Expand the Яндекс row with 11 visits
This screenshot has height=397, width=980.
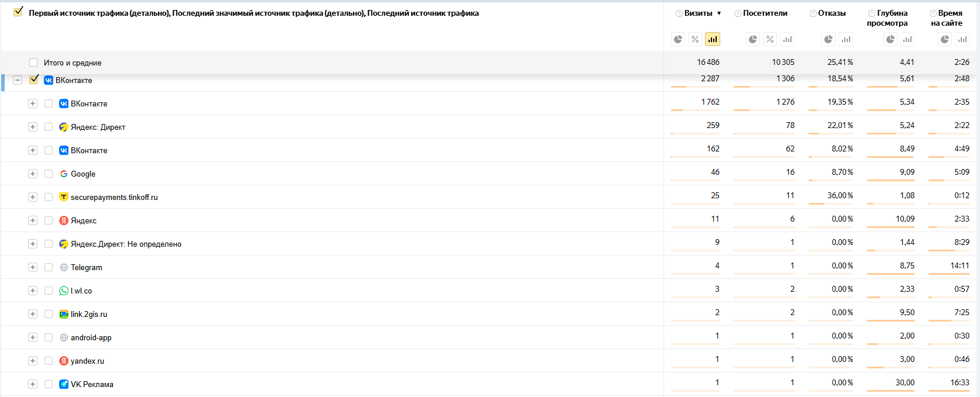point(33,220)
